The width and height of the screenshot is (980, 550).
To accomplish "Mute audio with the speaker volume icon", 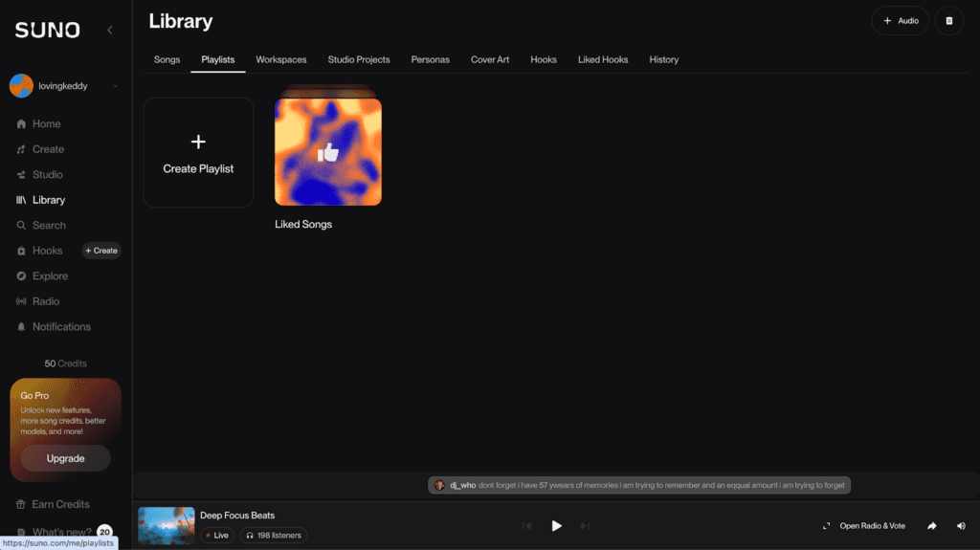I will pos(960,525).
